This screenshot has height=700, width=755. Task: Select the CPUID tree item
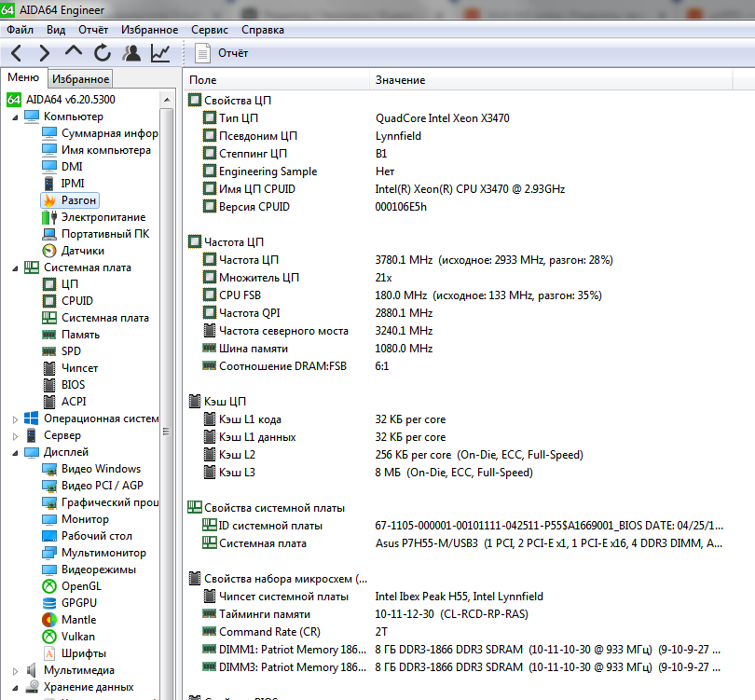coord(68,301)
